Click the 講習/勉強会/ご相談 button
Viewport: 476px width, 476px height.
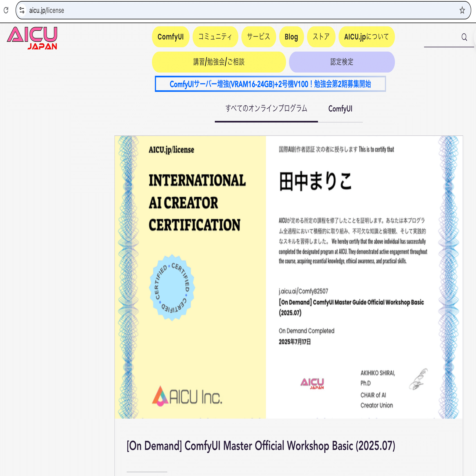pos(219,62)
